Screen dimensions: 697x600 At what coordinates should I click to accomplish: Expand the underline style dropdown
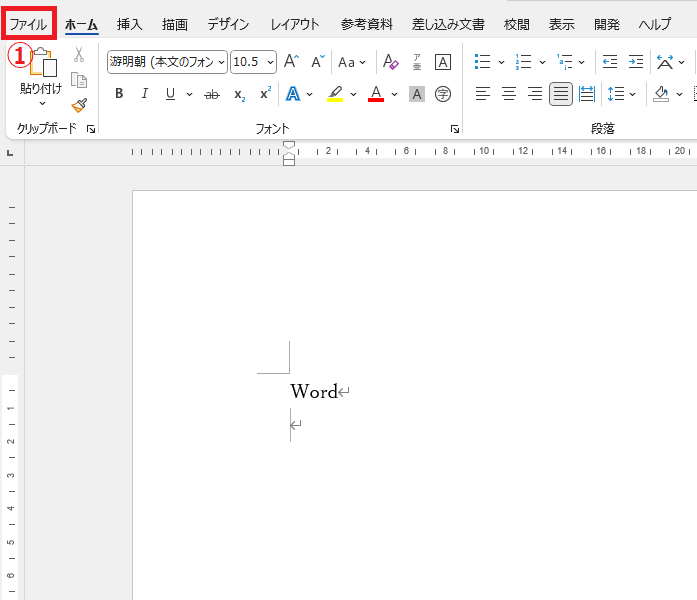coord(189,94)
